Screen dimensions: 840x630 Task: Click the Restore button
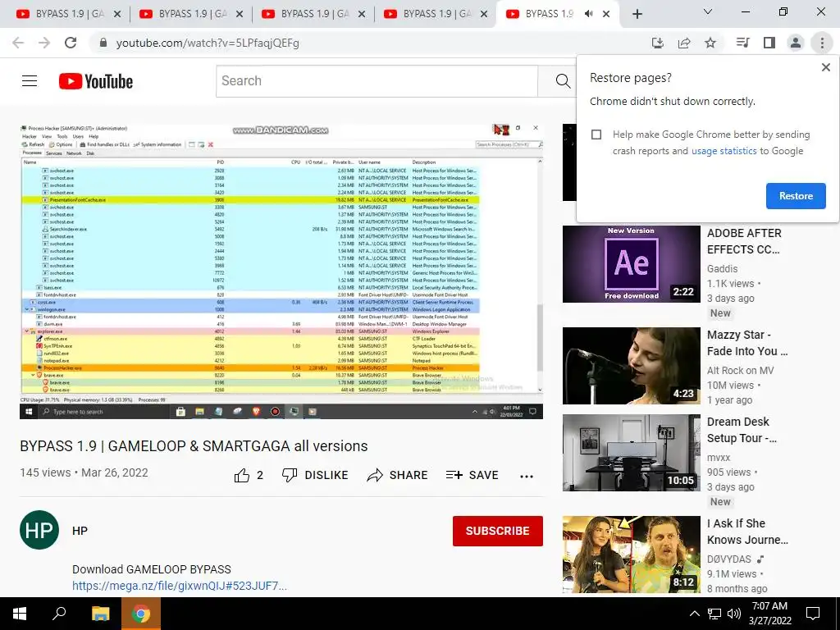pos(796,196)
